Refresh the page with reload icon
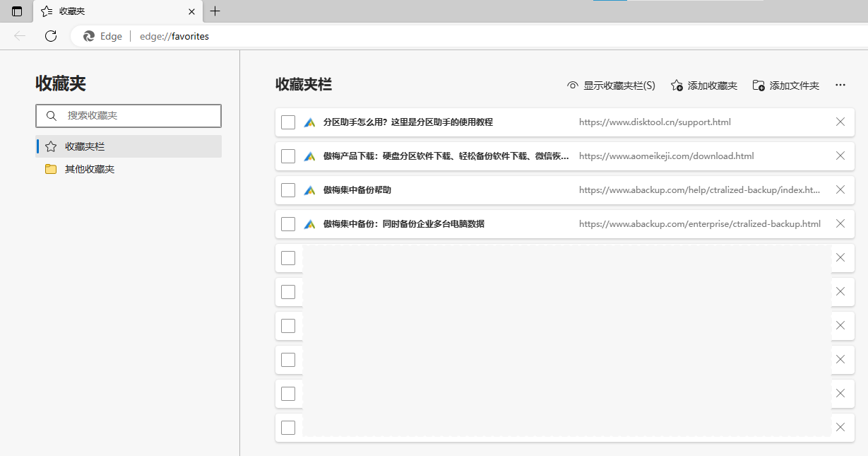 (51, 36)
